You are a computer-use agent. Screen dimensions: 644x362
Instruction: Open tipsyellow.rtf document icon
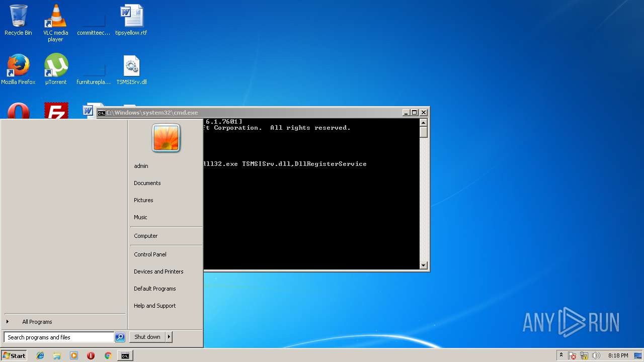click(131, 21)
